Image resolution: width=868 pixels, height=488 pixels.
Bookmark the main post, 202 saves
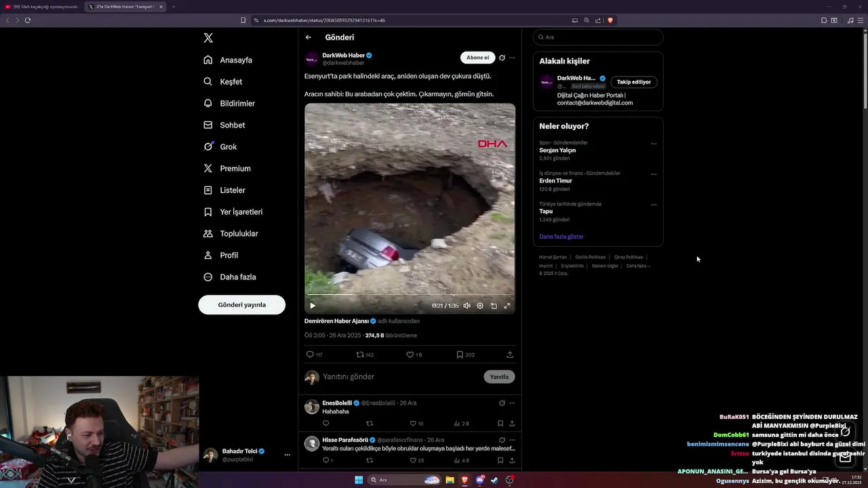[465, 354]
